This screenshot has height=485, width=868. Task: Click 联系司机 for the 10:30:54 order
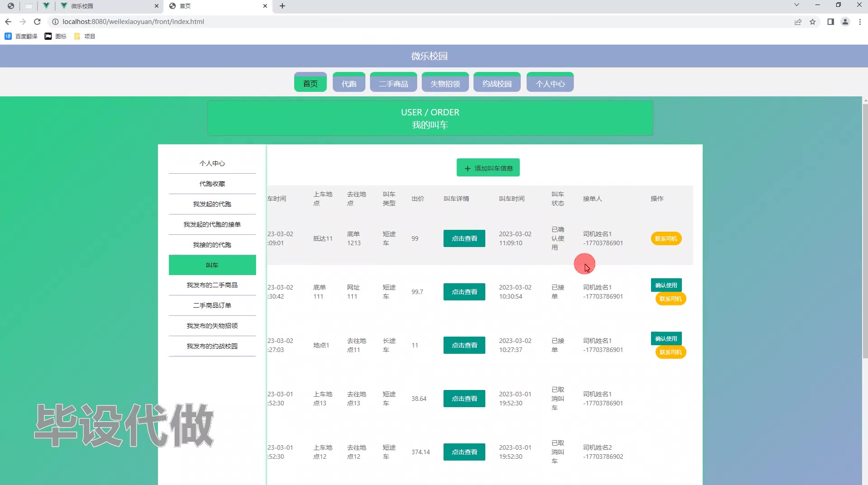click(x=670, y=299)
